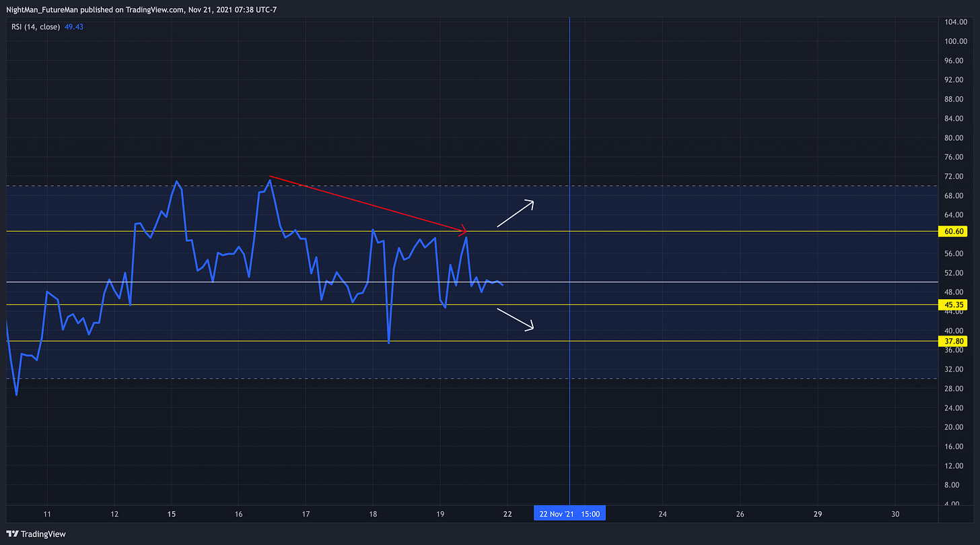The width and height of the screenshot is (980, 545).
Task: Click date 24 on the time axis
Action: [662, 513]
